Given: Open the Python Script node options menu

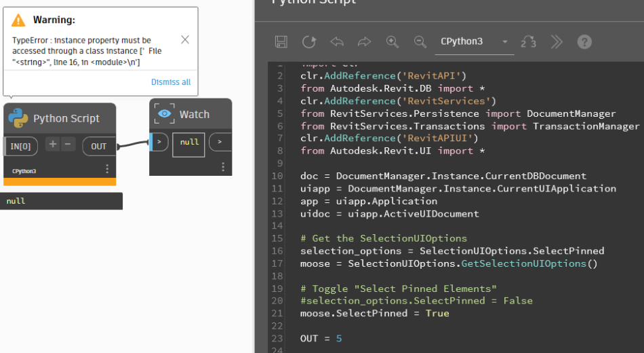Looking at the screenshot, I should (x=107, y=168).
